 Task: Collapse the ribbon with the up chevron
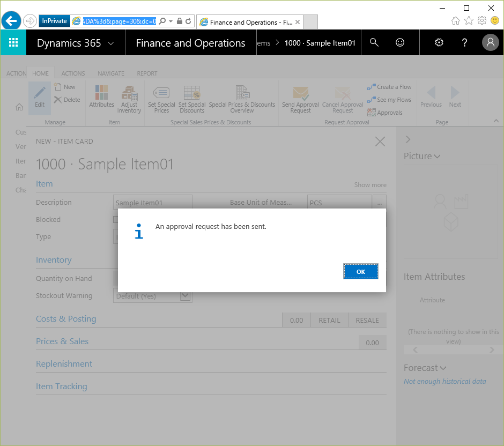point(496,121)
